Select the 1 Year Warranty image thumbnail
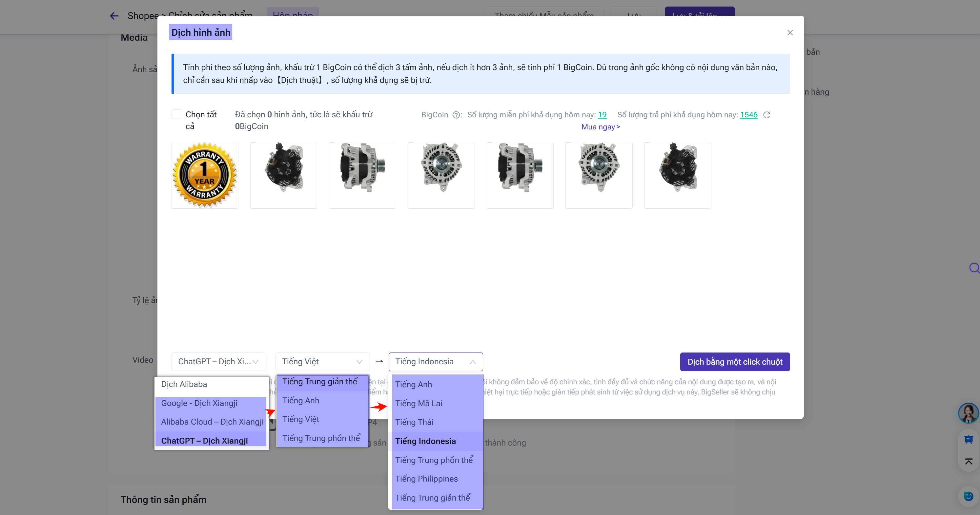Image resolution: width=980 pixels, height=515 pixels. (x=205, y=175)
